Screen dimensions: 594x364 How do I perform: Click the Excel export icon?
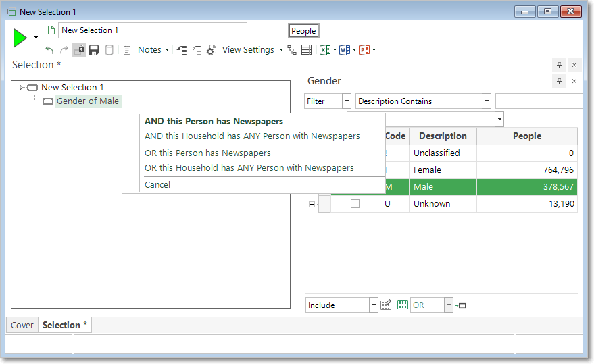(324, 50)
